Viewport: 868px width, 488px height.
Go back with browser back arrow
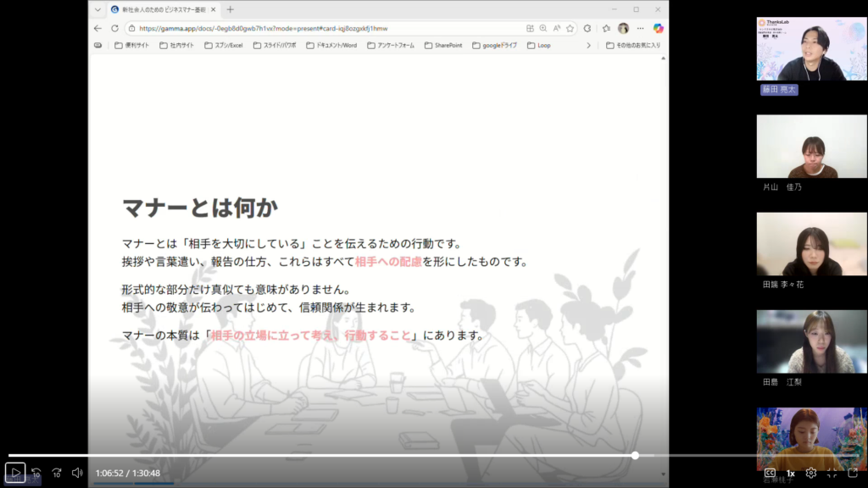pyautogui.click(x=97, y=28)
